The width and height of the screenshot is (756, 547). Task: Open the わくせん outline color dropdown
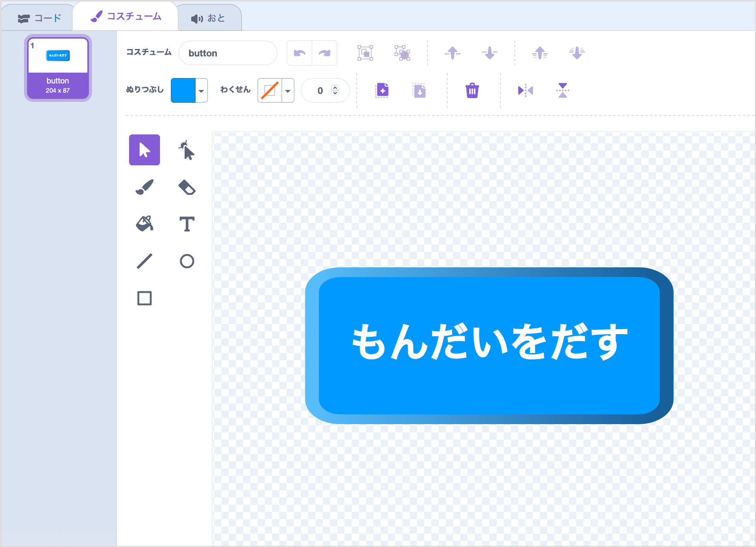click(x=288, y=90)
